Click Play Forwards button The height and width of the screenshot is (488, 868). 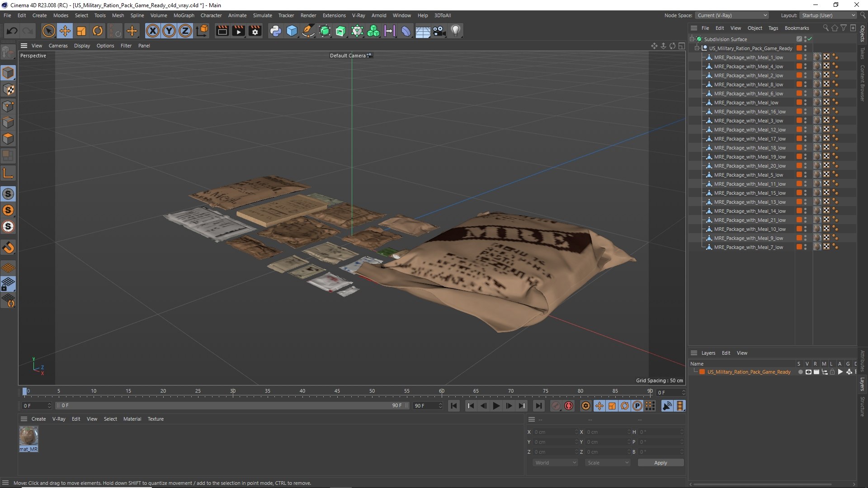[496, 406]
